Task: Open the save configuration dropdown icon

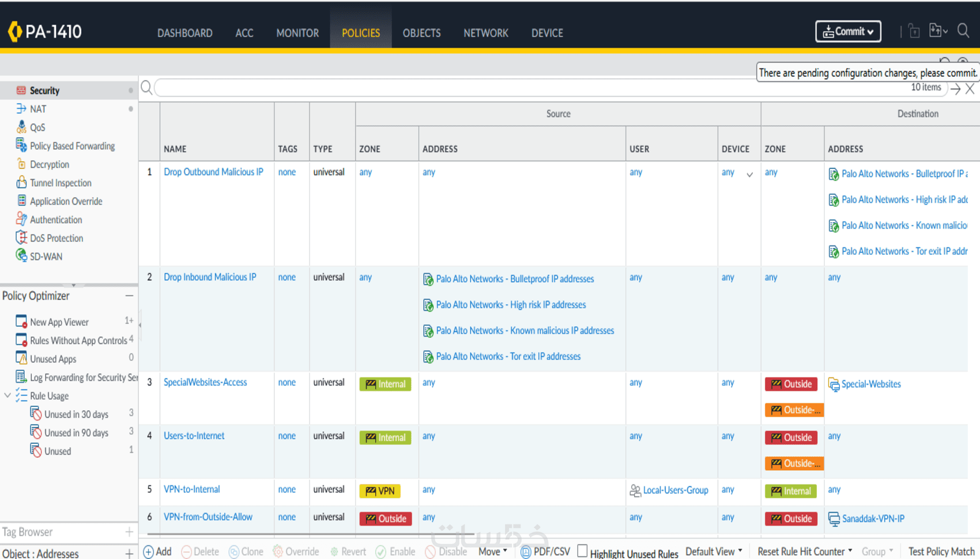Action: coord(938,31)
